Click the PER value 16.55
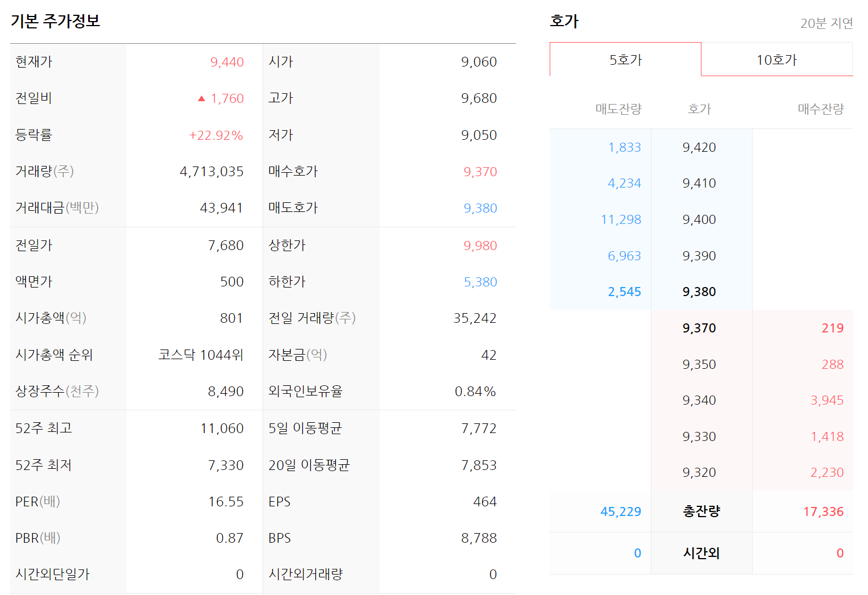 click(226, 502)
